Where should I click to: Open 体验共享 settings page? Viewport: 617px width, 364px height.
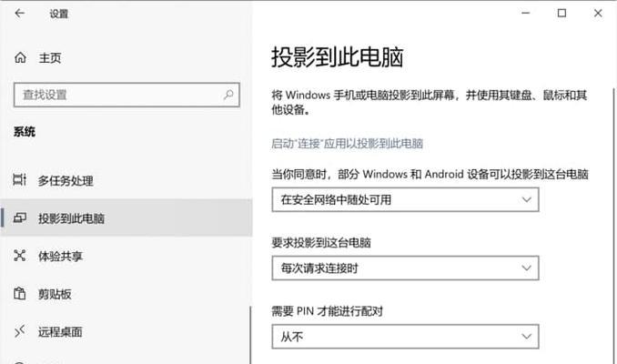tap(126, 256)
